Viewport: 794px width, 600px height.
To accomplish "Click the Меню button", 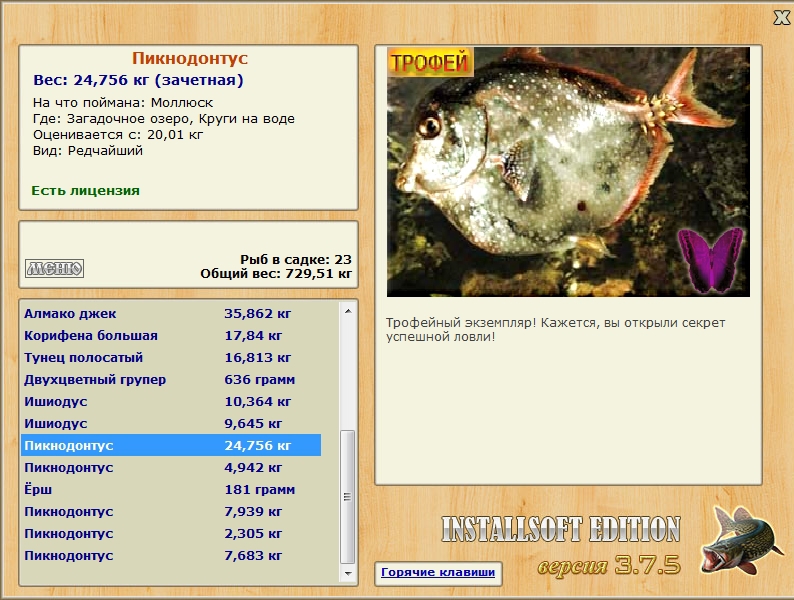I will [54, 268].
